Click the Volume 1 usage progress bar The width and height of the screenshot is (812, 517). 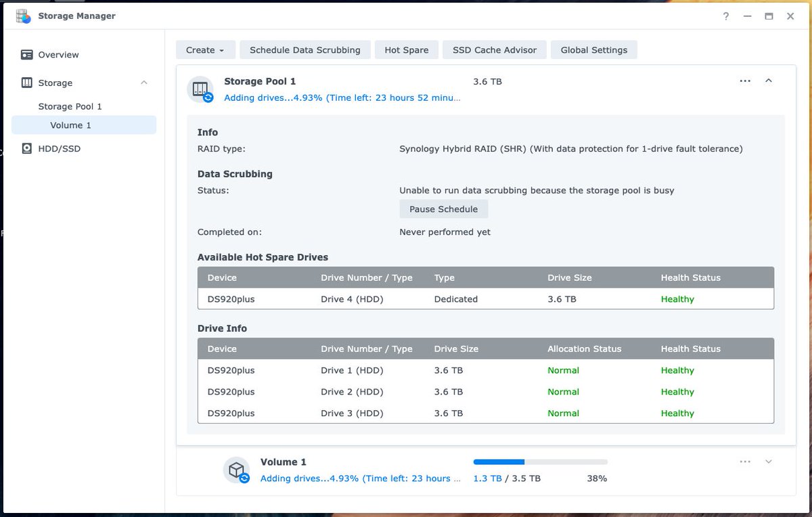tap(540, 462)
